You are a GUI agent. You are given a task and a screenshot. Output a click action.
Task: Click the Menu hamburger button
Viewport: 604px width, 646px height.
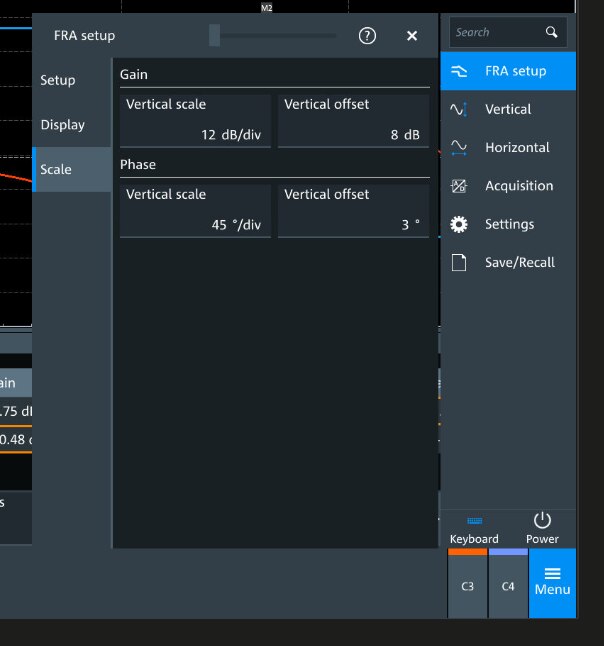(552, 583)
